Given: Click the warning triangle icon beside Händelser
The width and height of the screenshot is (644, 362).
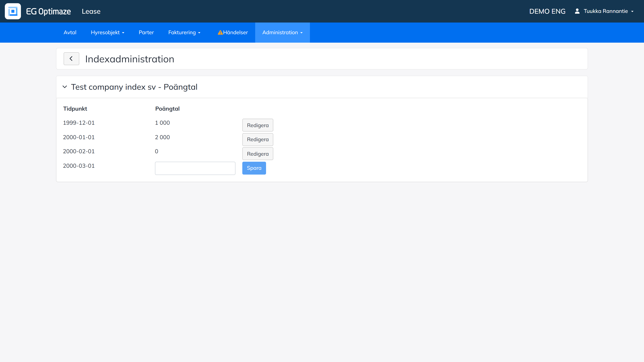Looking at the screenshot, I should 220,32.
